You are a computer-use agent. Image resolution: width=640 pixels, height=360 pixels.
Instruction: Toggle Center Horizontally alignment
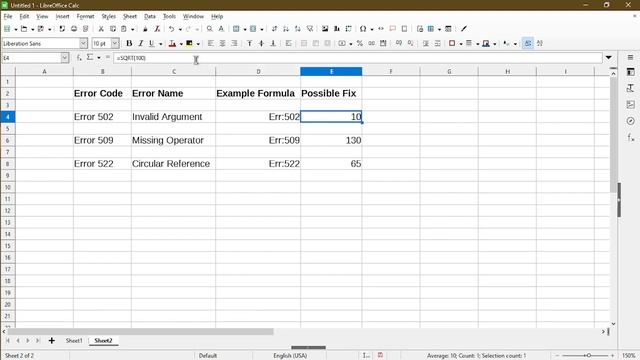click(222, 43)
